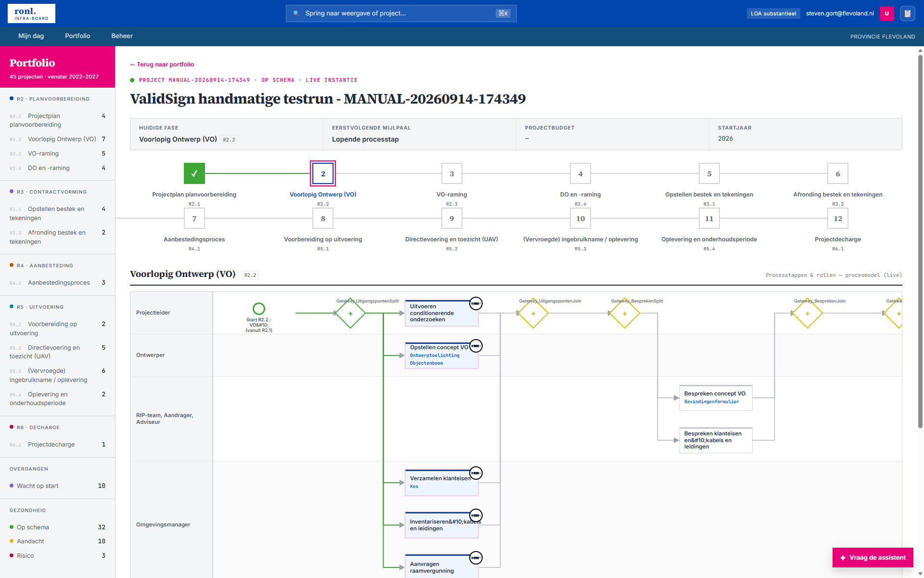Click status marker on Aanvragen raamvergunning
This screenshot has height=578, width=924.
click(x=476, y=558)
